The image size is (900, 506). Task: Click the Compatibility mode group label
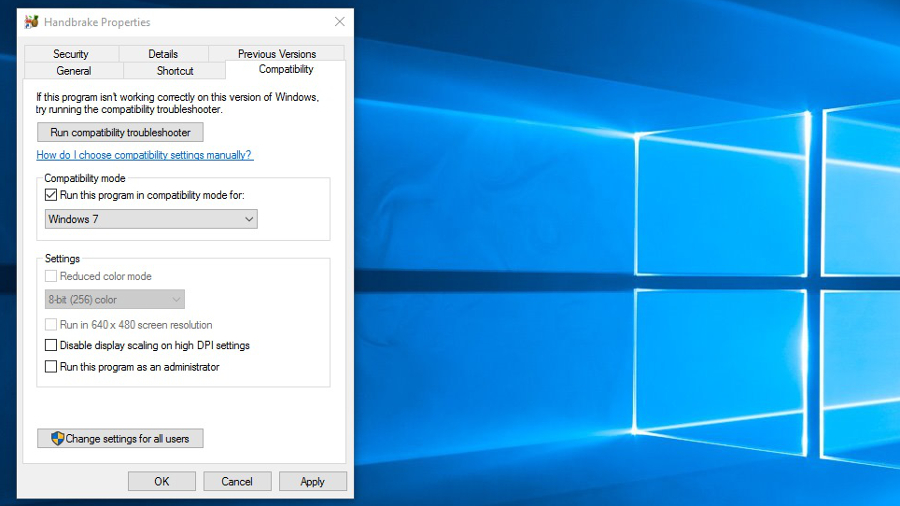[x=85, y=178]
